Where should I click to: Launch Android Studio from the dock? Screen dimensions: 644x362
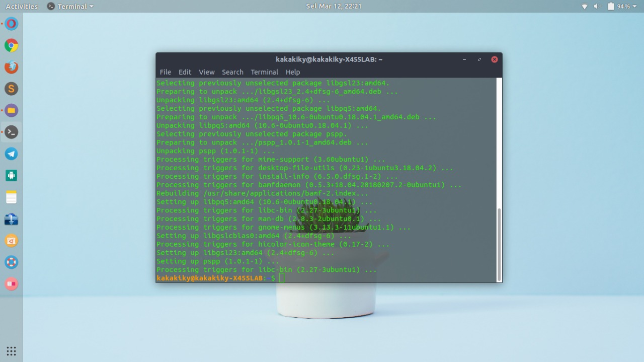click(11, 175)
